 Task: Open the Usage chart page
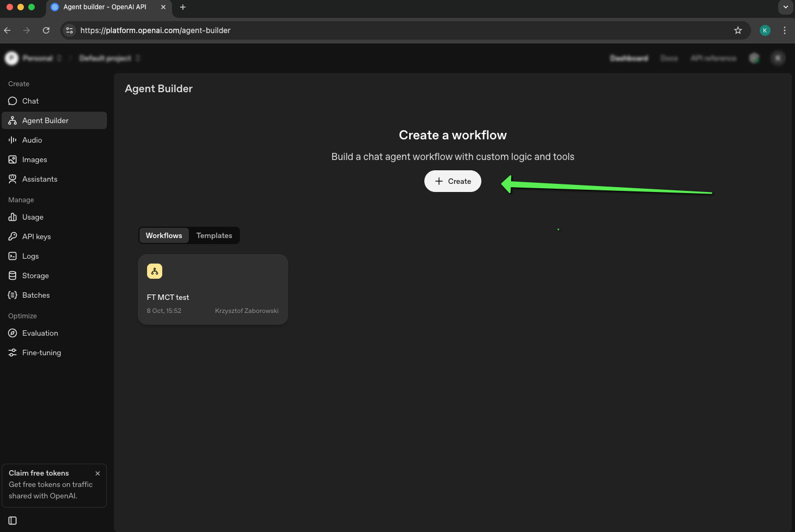pyautogui.click(x=32, y=217)
